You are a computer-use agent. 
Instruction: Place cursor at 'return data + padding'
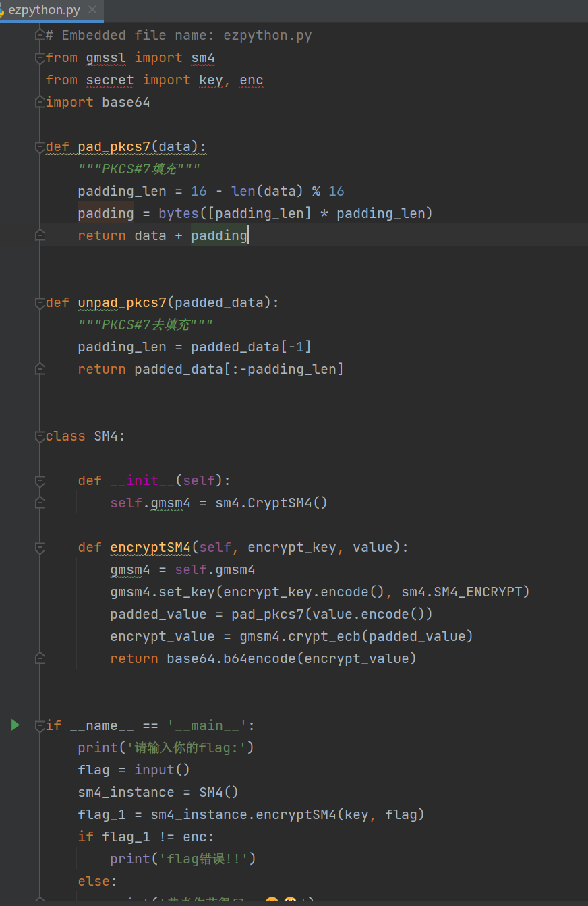coord(163,235)
